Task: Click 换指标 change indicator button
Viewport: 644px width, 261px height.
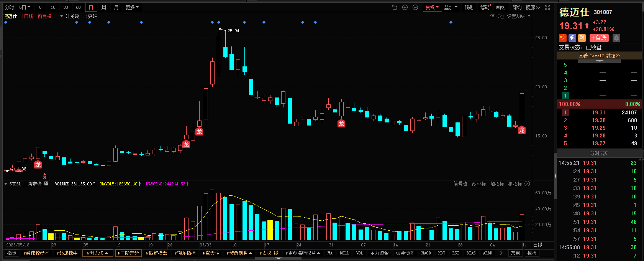Action: pyautogui.click(x=515, y=184)
